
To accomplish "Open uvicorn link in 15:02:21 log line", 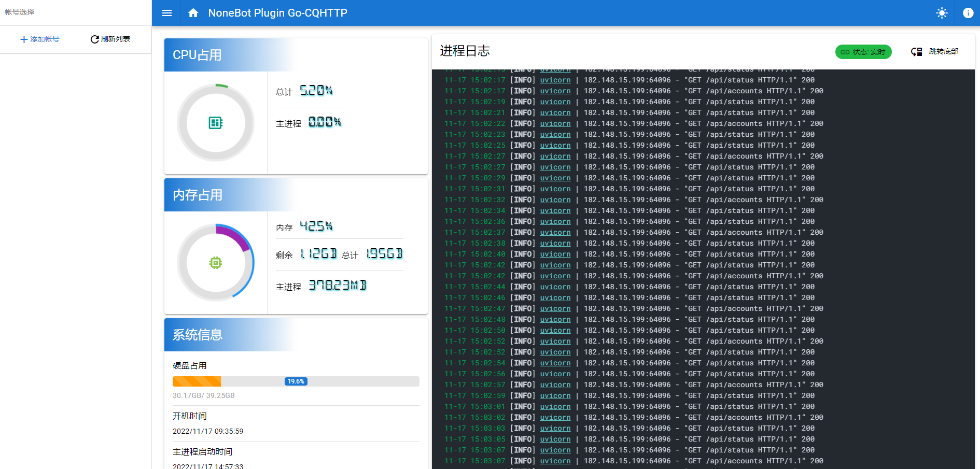I will (555, 113).
